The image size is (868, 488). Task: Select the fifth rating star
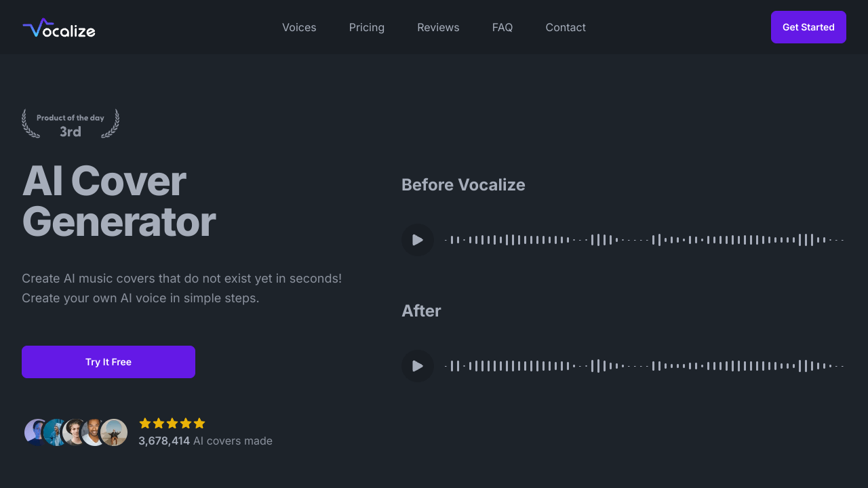[x=199, y=423]
